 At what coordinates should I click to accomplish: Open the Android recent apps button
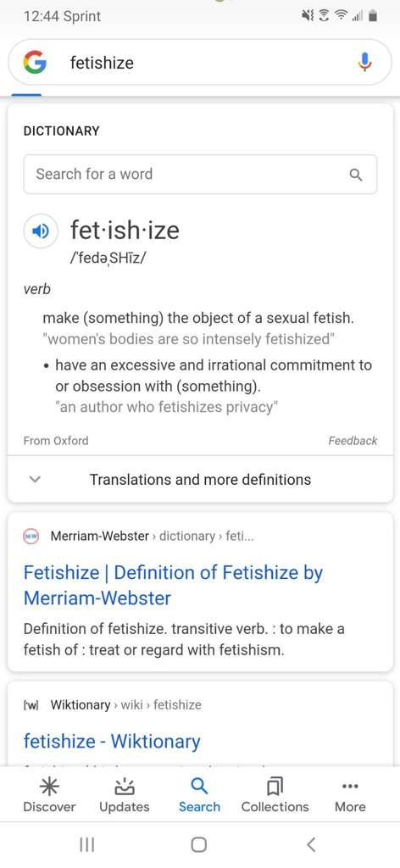click(86, 844)
